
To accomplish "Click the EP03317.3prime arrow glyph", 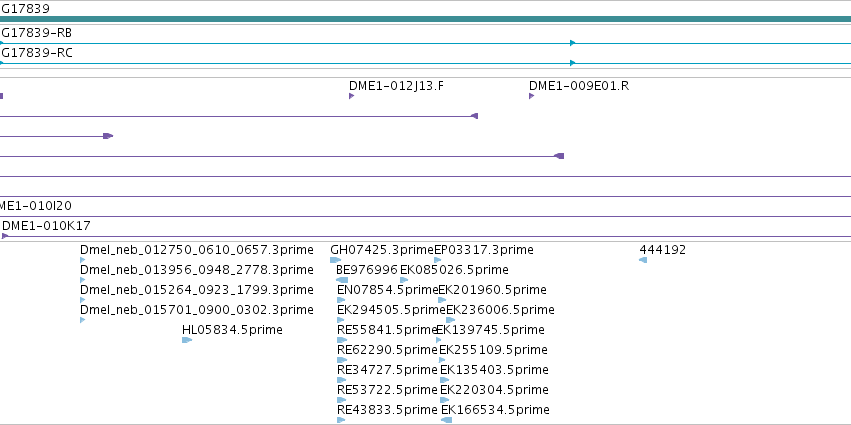I will click(x=438, y=260).
